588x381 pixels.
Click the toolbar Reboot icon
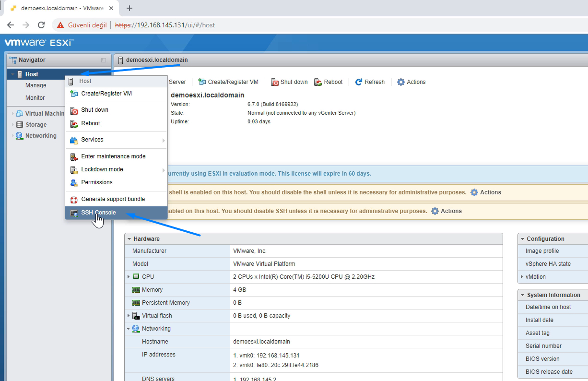point(318,82)
